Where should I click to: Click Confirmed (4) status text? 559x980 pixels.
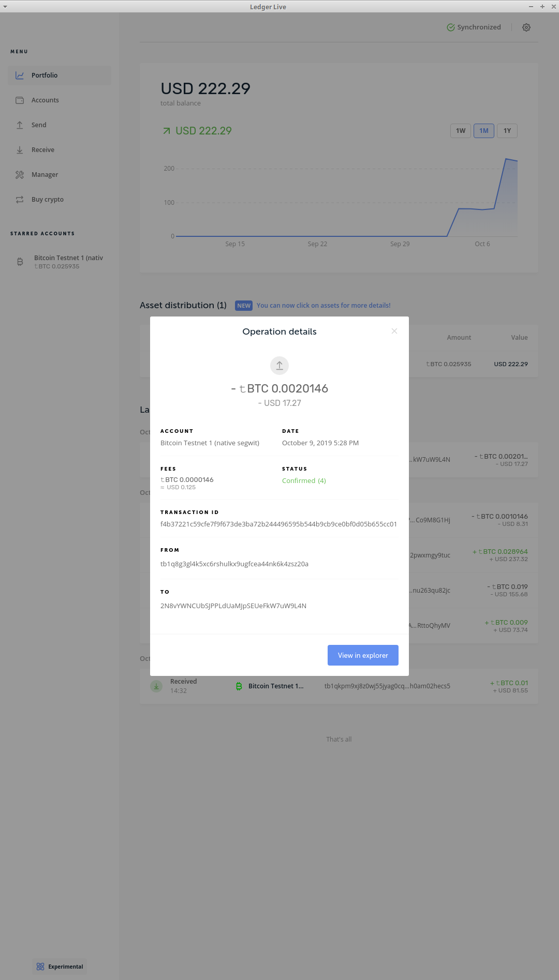click(x=304, y=481)
